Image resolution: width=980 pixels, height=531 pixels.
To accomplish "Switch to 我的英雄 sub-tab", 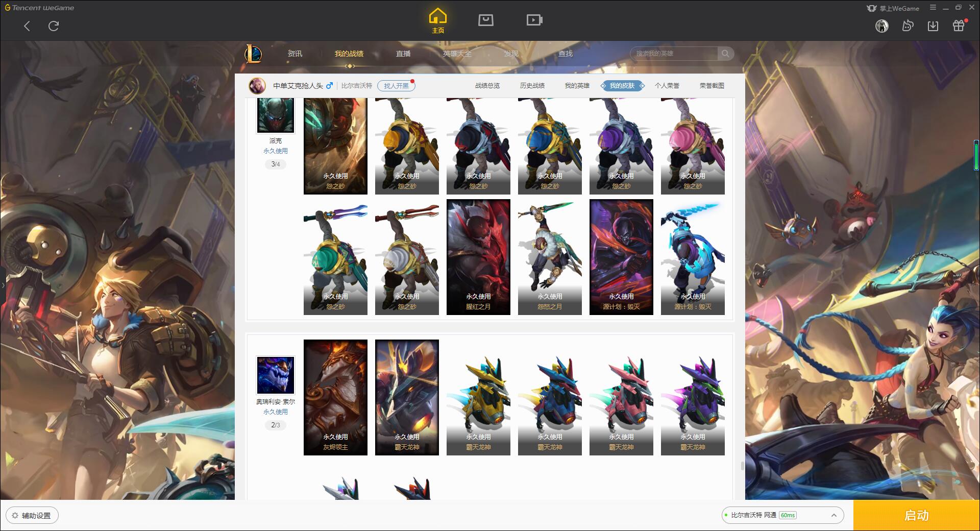I will [577, 86].
